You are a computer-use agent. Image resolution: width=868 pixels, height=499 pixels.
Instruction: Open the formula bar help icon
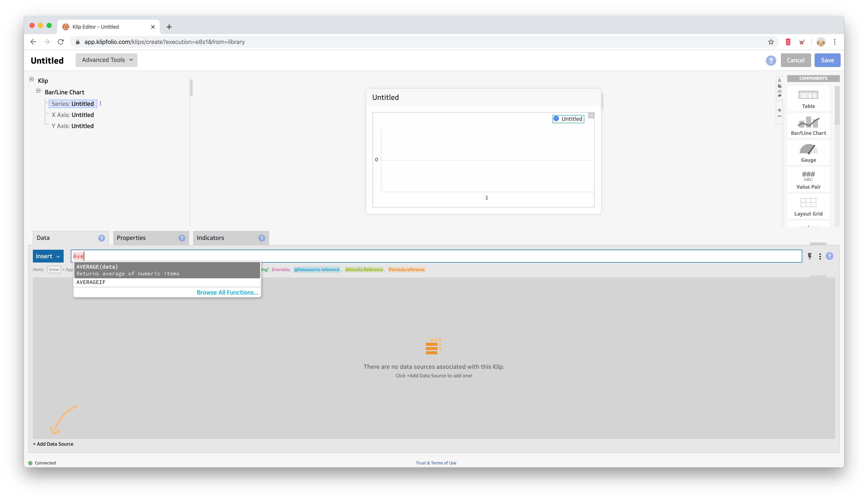point(829,256)
